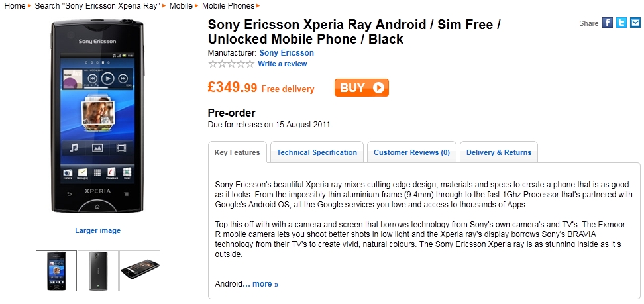Click the orange BUY button
Viewport: 644px width, 304px height.
point(361,87)
